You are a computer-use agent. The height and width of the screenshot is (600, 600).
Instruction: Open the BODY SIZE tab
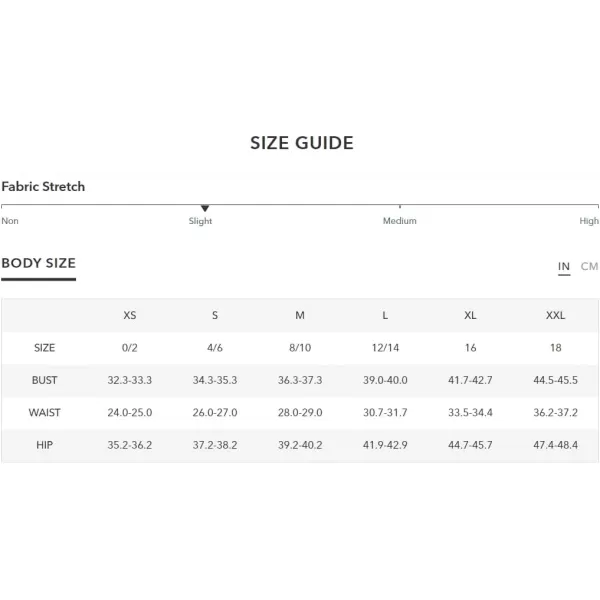39,263
